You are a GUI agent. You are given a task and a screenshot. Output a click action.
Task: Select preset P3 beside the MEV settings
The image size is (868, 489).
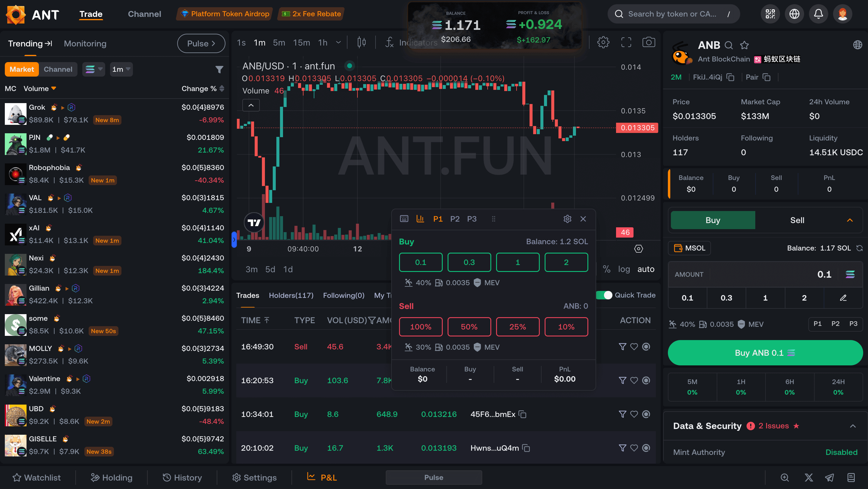pos(853,324)
